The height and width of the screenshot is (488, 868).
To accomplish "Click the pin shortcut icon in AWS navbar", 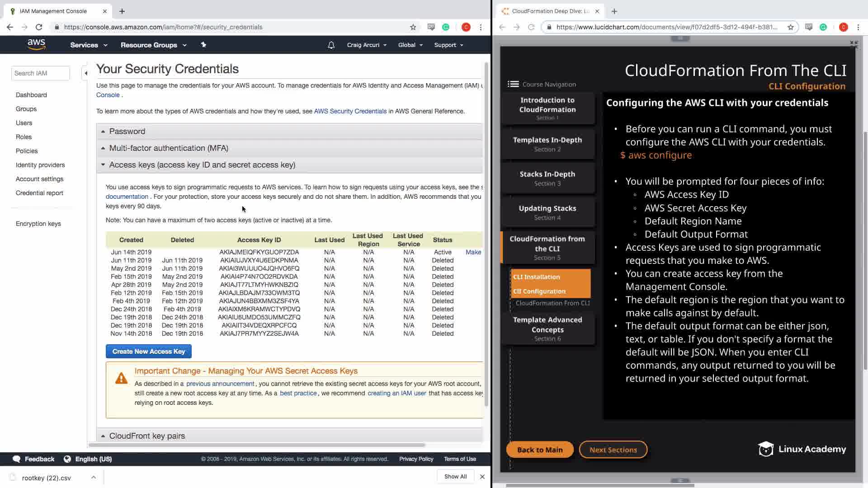I will click(x=203, y=45).
